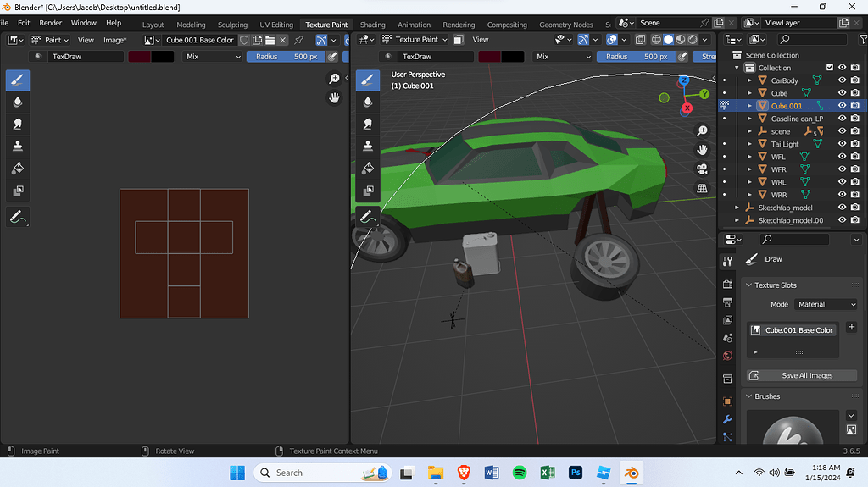Collapse the Collection tree
The image size is (868, 487).
tap(737, 68)
